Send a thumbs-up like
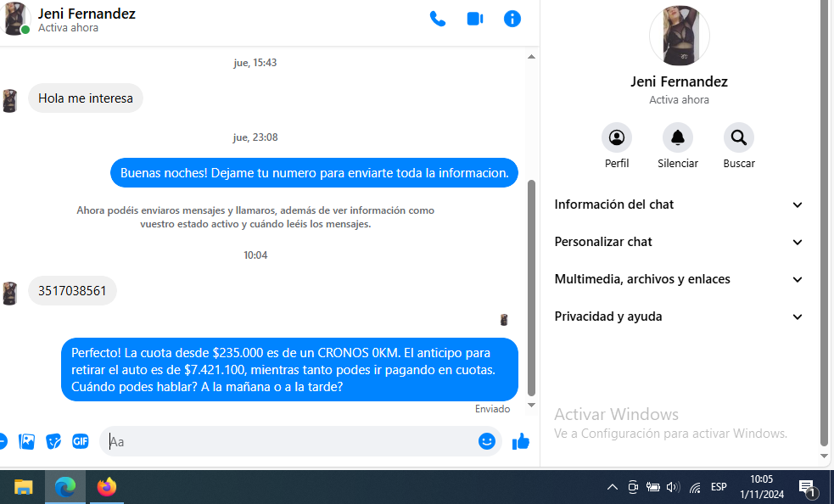Screen dimensions: 834x504 point(521,441)
